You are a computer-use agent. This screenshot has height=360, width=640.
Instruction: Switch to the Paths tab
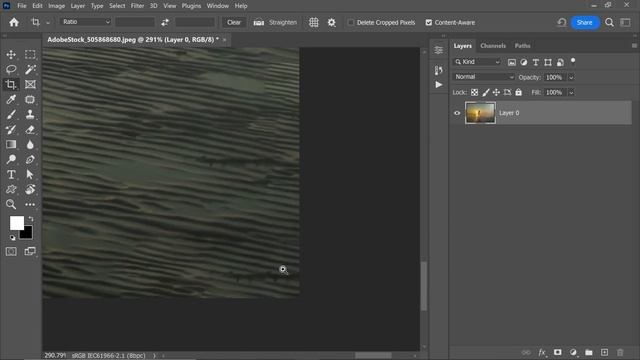pos(522,46)
